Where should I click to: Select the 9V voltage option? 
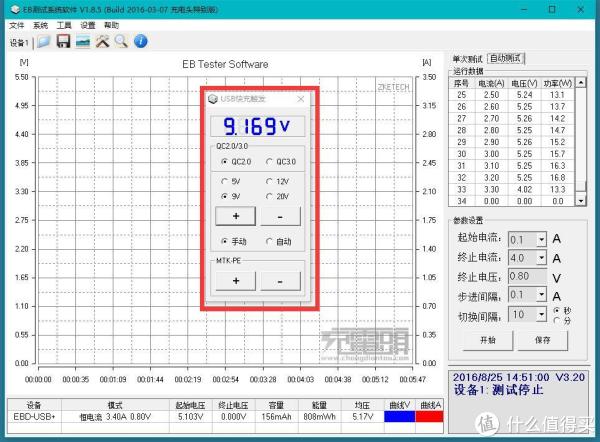pyautogui.click(x=225, y=196)
